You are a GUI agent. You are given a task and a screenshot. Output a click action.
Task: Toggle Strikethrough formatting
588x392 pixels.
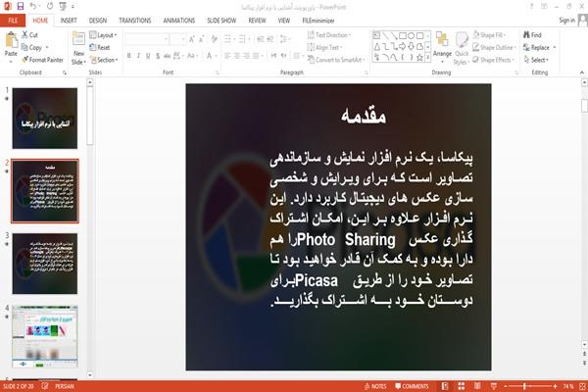[x=167, y=56]
